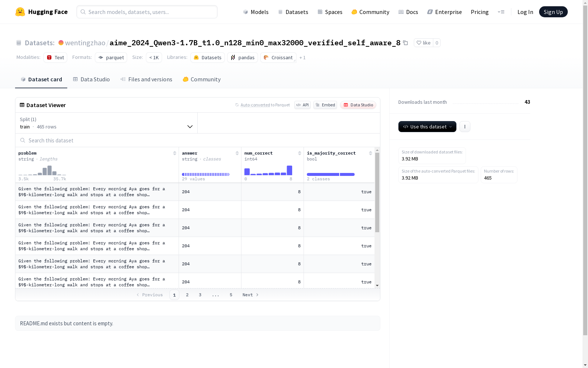The width and height of the screenshot is (588, 368).
Task: Click the is_majority_correct class distribution bar
Action: point(331,174)
